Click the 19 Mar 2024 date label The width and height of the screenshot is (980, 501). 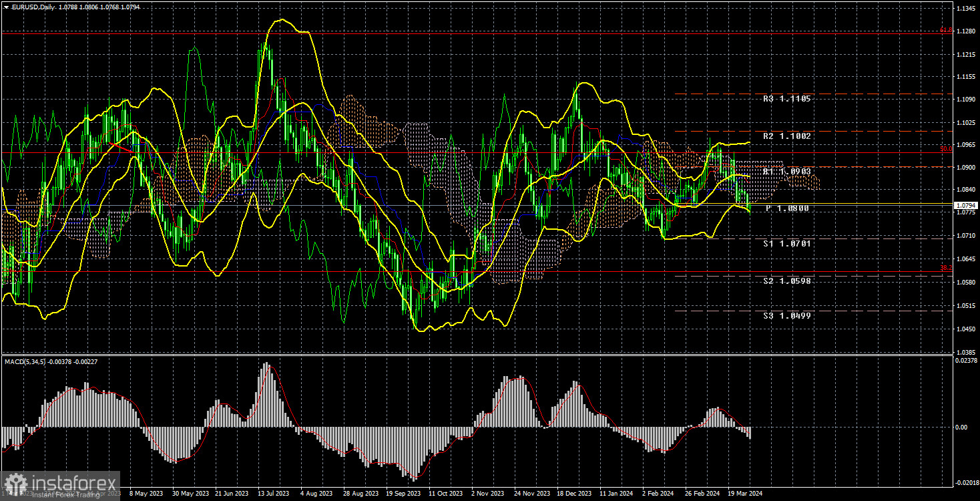pos(746,494)
